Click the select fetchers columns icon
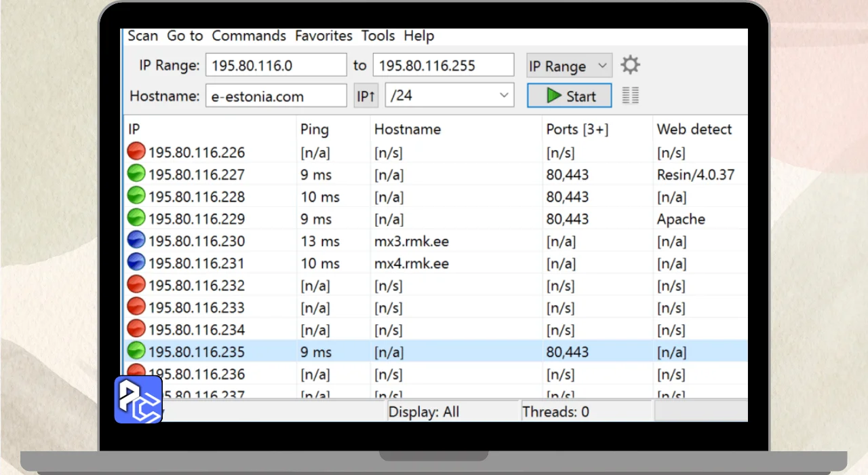This screenshot has height=475, width=868. (x=630, y=96)
